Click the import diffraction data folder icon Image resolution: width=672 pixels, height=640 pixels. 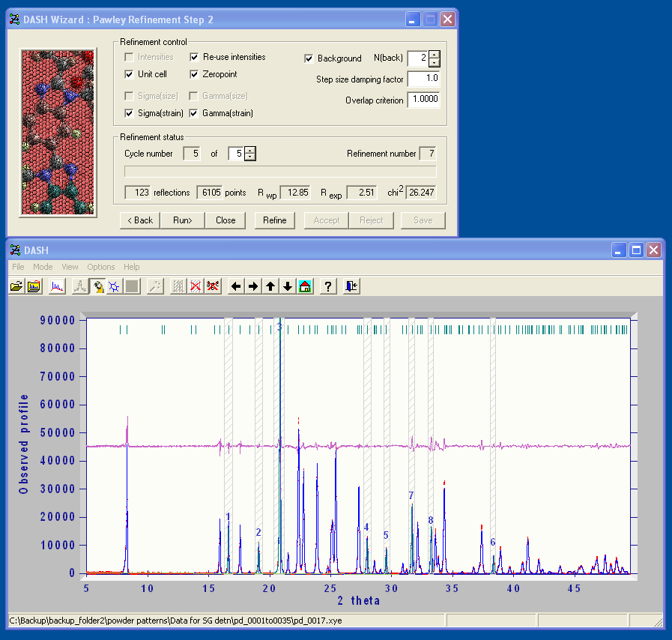[34, 286]
